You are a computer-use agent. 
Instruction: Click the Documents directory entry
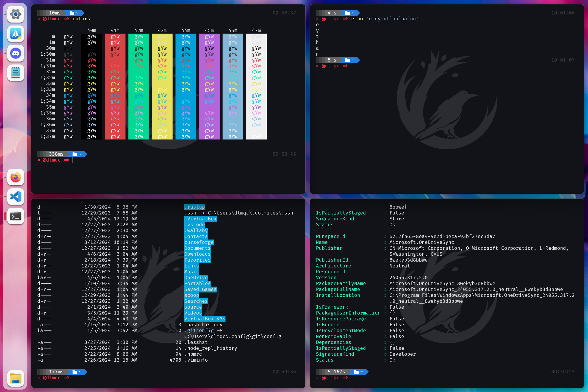click(x=197, y=248)
